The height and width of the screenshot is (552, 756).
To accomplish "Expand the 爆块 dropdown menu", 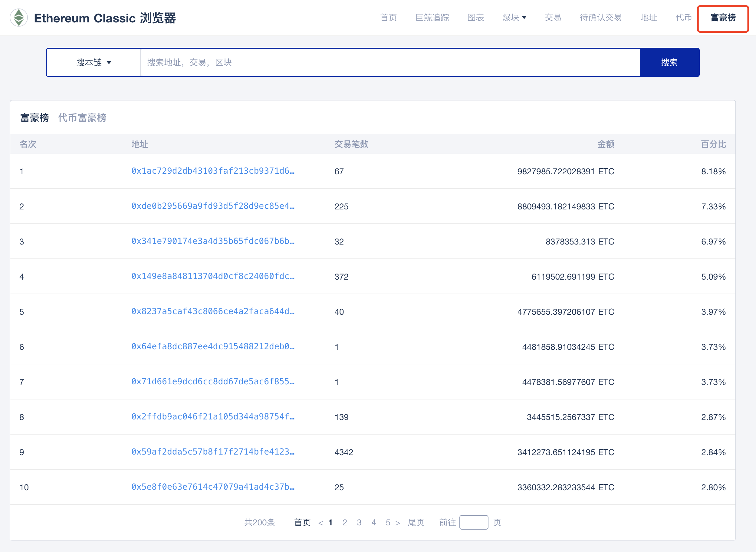I will pos(514,18).
